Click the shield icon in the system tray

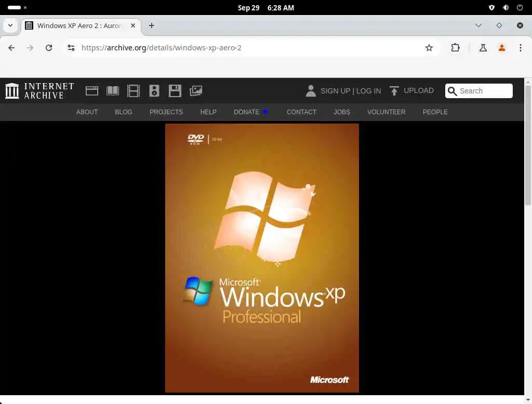[491, 7]
